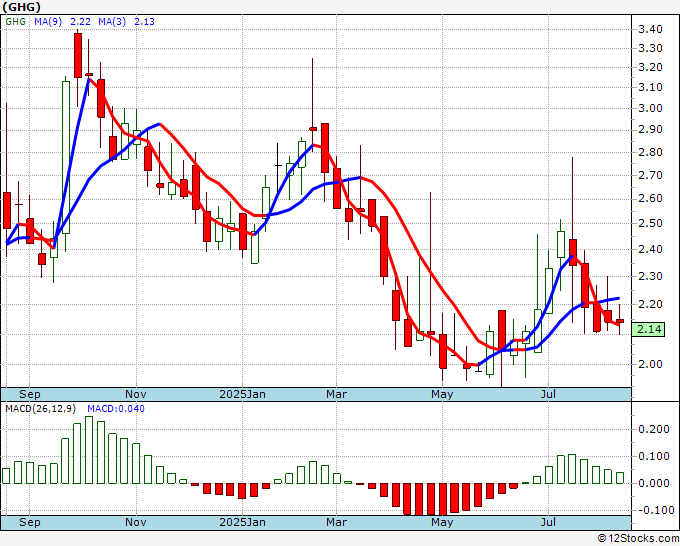
Task: Click the 3.40 price axis label
Action: [x=650, y=29]
